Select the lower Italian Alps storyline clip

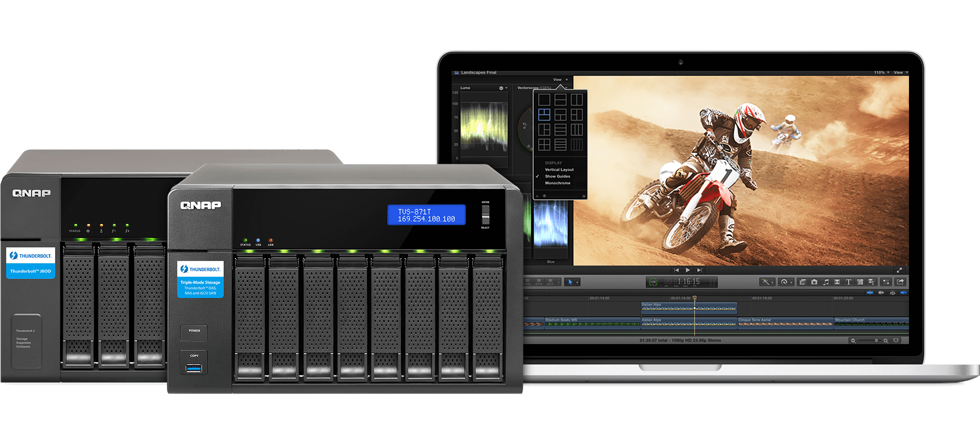[689, 324]
